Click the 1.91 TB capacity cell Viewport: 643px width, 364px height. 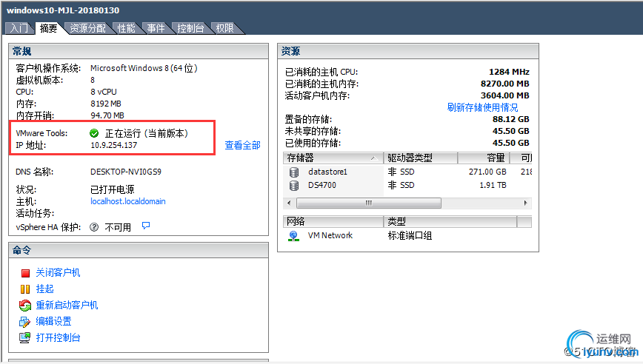(x=493, y=186)
